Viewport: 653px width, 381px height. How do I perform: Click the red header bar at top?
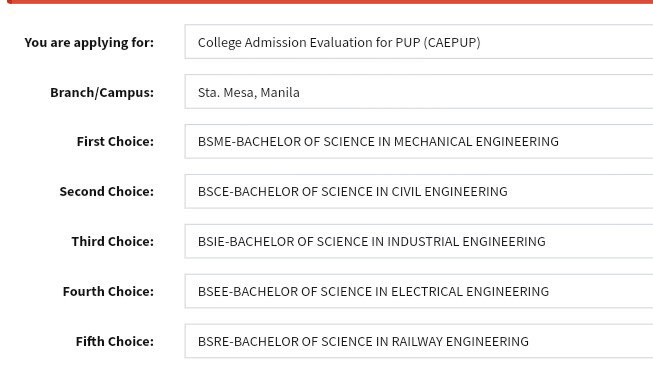click(x=330, y=2)
